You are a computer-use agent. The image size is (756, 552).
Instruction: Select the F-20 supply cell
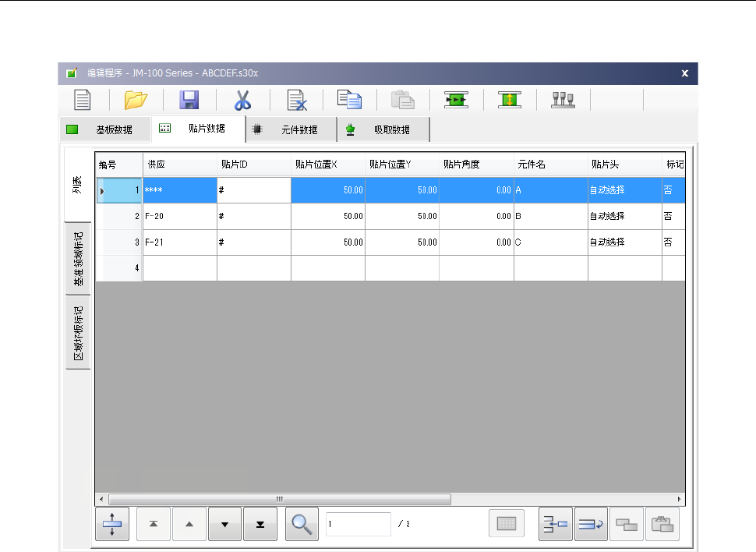pyautogui.click(x=180, y=216)
